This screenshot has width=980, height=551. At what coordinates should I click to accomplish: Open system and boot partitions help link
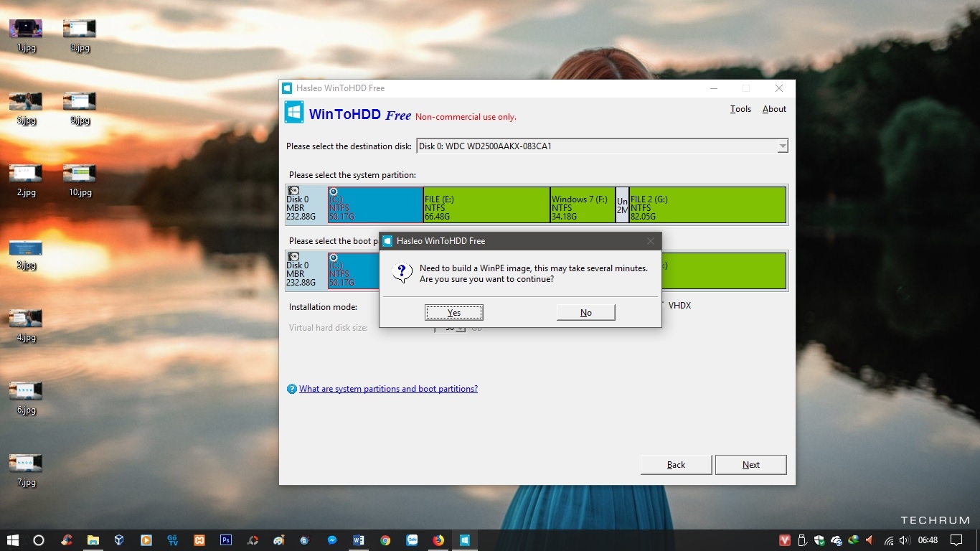388,389
